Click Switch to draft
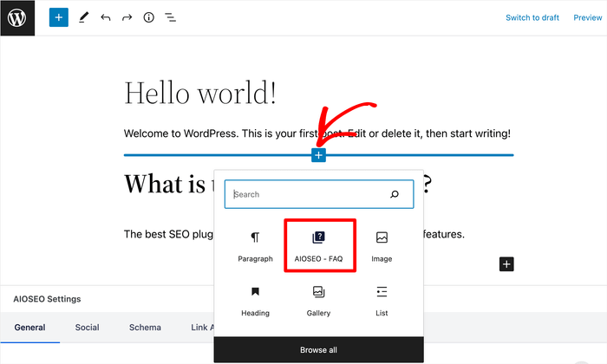The image size is (607, 364). point(532,18)
